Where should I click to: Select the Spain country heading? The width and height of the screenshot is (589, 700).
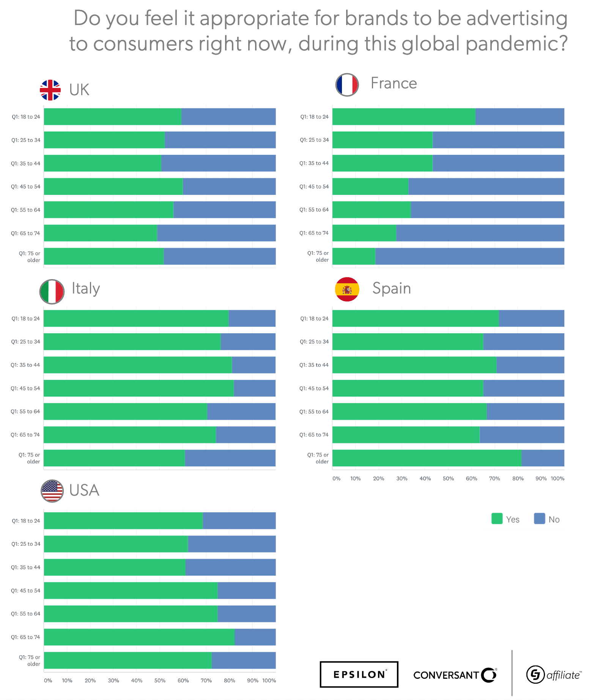(391, 289)
